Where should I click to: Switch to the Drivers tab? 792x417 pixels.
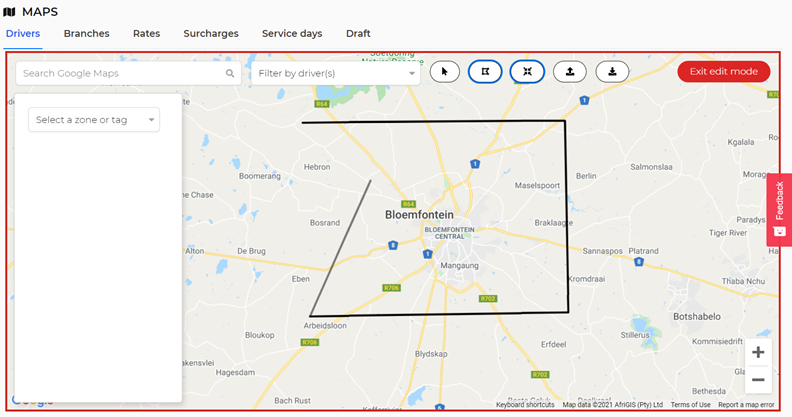(x=23, y=33)
